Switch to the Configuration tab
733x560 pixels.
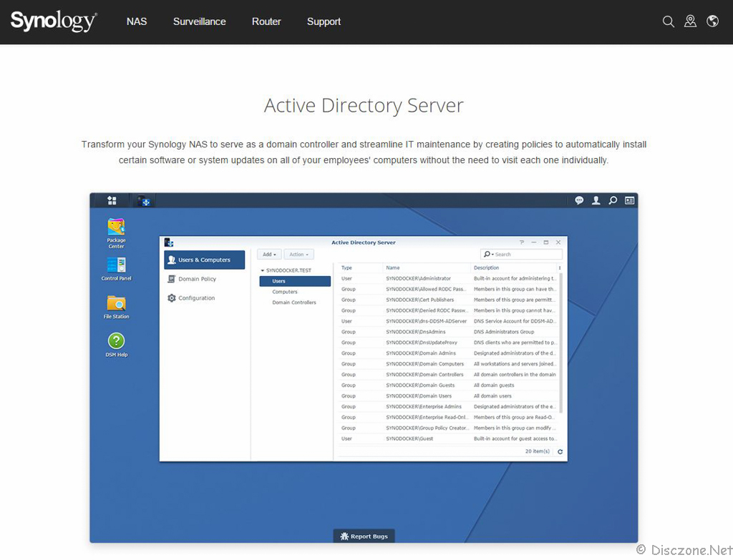[204, 298]
